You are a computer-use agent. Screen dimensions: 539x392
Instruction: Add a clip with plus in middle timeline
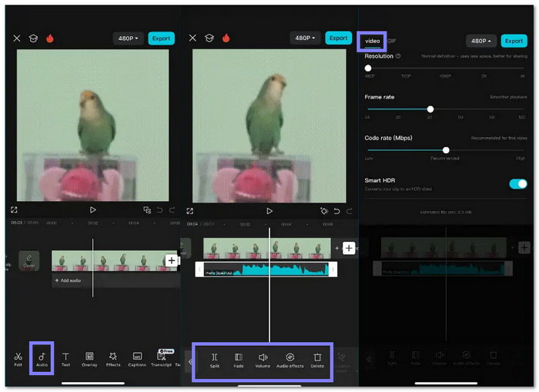[349, 248]
